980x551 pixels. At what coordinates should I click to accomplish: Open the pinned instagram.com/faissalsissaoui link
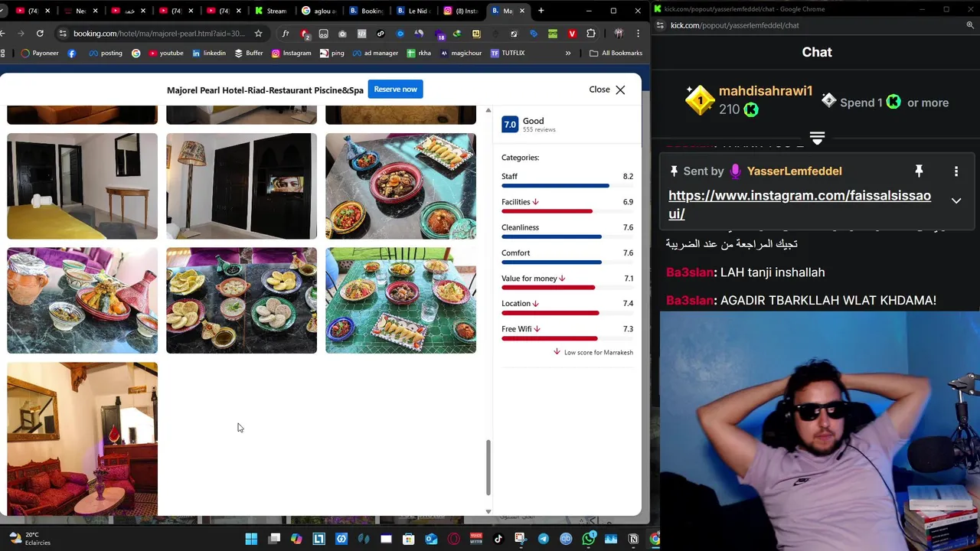799,204
